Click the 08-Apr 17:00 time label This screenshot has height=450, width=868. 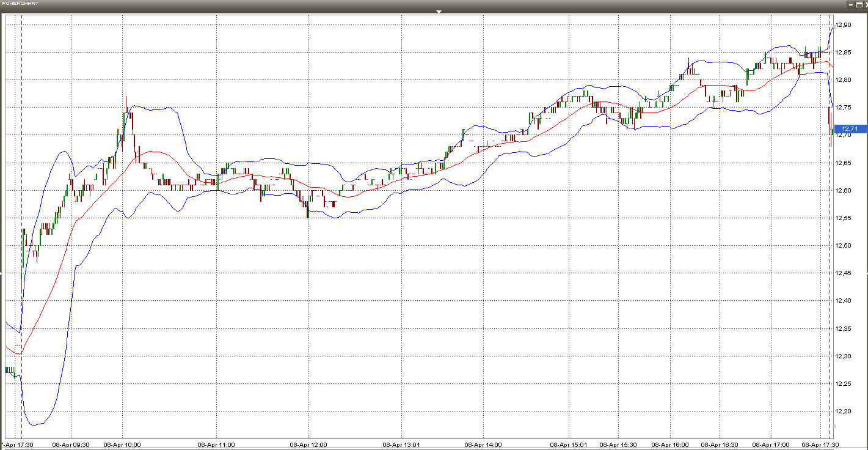tap(771, 445)
